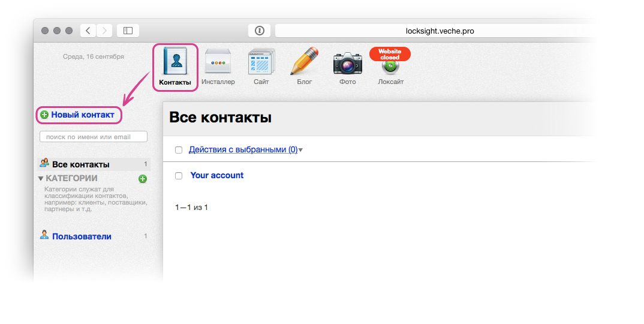Go forward with browser forward arrow
Viewport: 644px width, 324px height.
[104, 31]
